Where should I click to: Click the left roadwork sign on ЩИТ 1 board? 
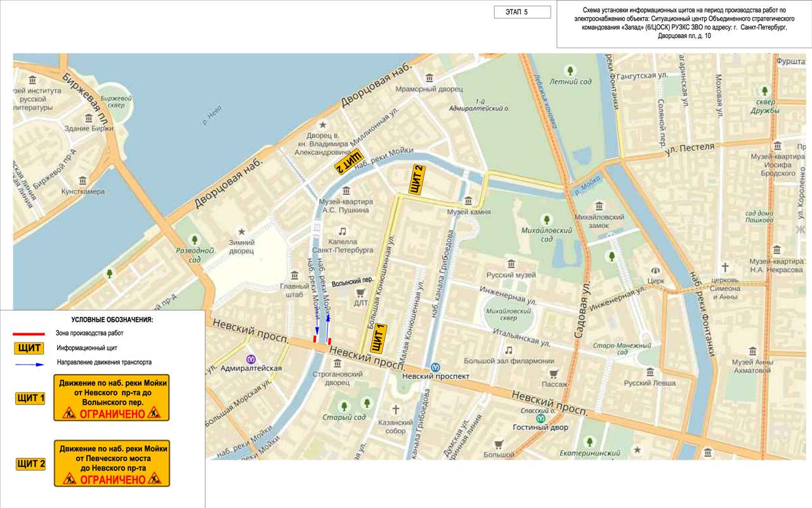coord(69,413)
